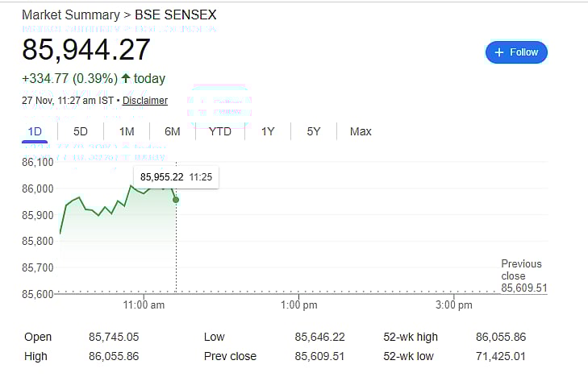
Task: Switch to the 1Y tab
Action: [268, 131]
